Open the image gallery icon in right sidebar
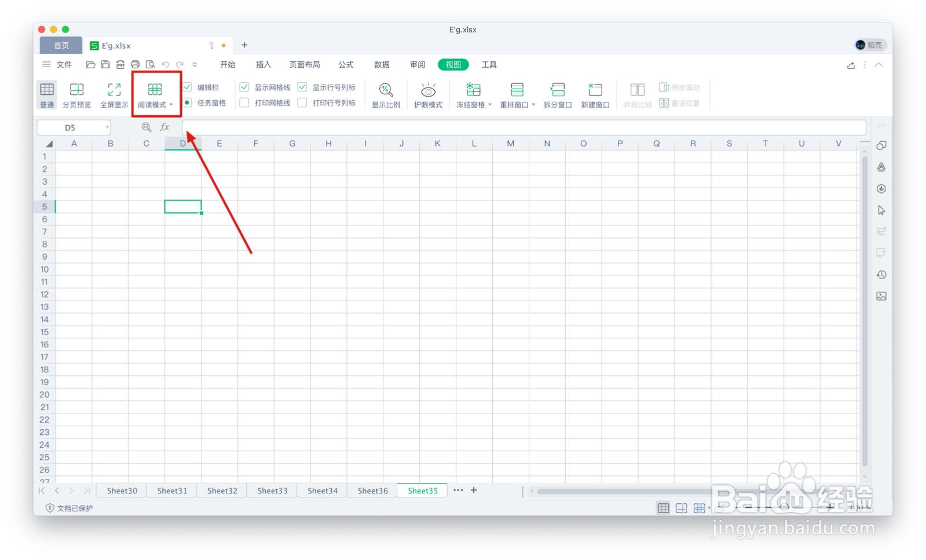Image resolution: width=926 pixels, height=560 pixels. point(881,296)
